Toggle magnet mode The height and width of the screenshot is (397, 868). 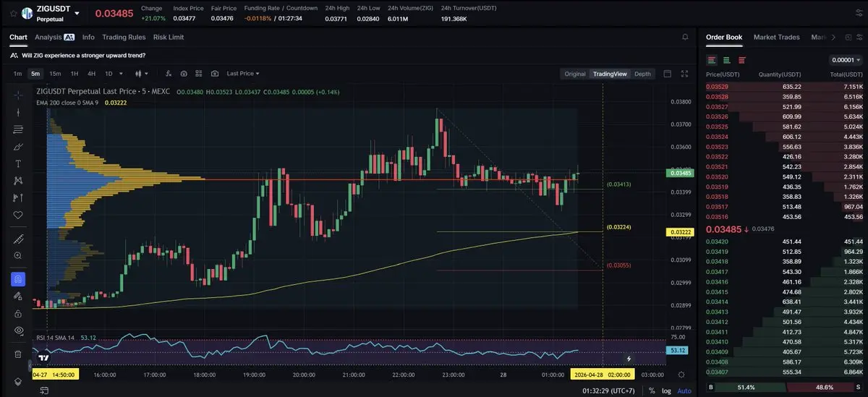(x=18, y=278)
